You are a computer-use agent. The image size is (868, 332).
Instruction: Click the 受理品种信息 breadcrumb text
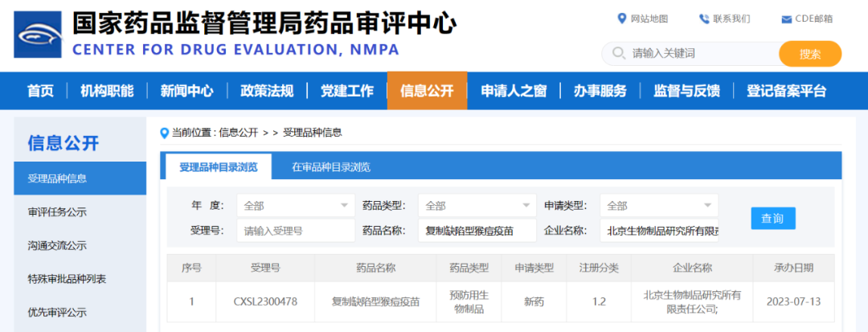click(312, 133)
